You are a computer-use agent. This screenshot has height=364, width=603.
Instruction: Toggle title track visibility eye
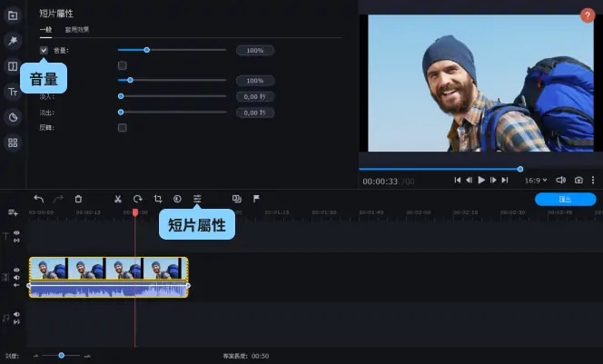16,232
